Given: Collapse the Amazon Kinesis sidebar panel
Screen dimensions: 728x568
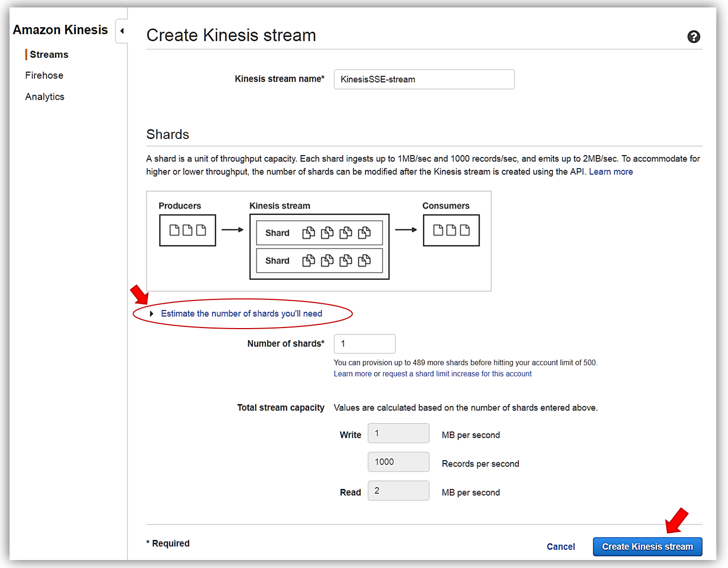Looking at the screenshot, I should [x=122, y=31].
